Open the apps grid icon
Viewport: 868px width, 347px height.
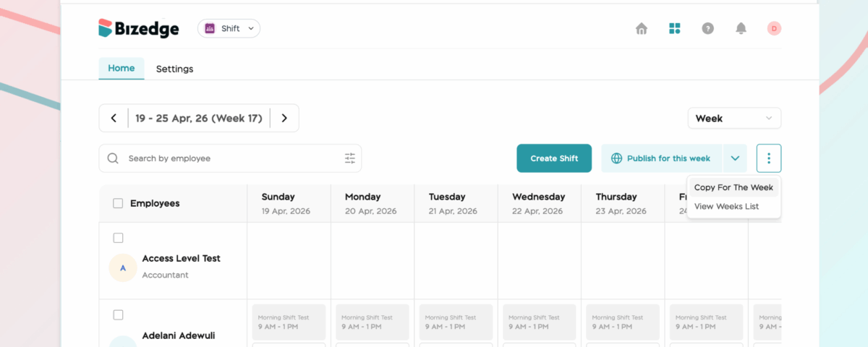tap(674, 28)
